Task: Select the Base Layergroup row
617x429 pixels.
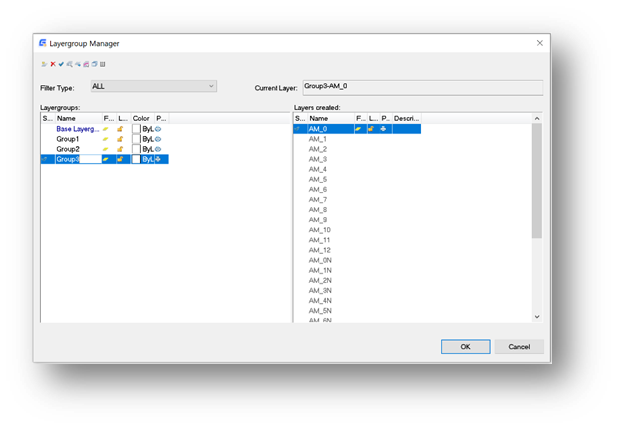Action: 105,129
